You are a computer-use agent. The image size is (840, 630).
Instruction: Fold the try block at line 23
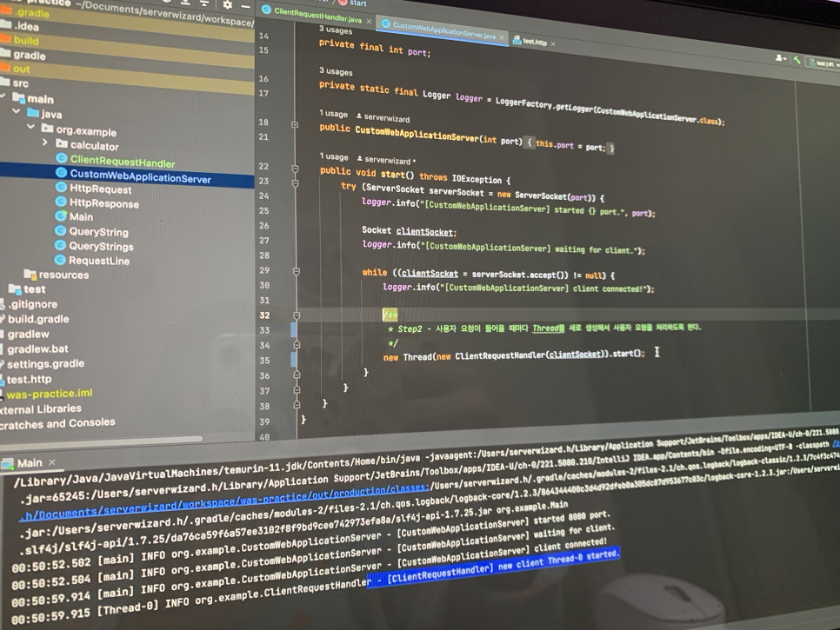(x=295, y=183)
